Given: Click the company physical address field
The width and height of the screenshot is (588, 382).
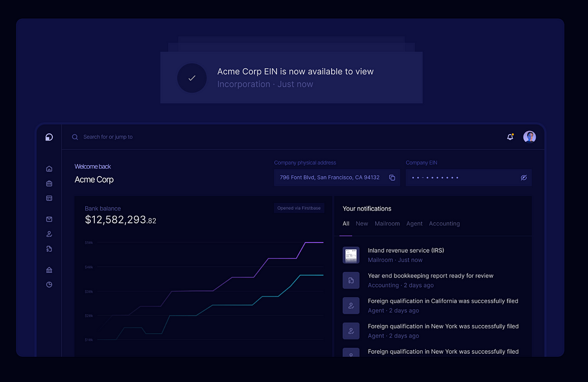Looking at the screenshot, I should pyautogui.click(x=337, y=177).
